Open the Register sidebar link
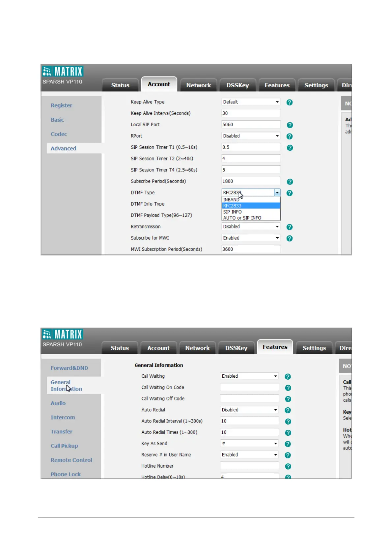This screenshot has height=555, width=392. [61, 105]
